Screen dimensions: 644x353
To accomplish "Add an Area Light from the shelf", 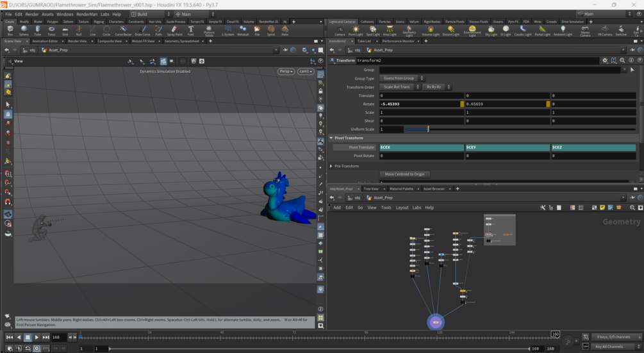I will click(390, 31).
